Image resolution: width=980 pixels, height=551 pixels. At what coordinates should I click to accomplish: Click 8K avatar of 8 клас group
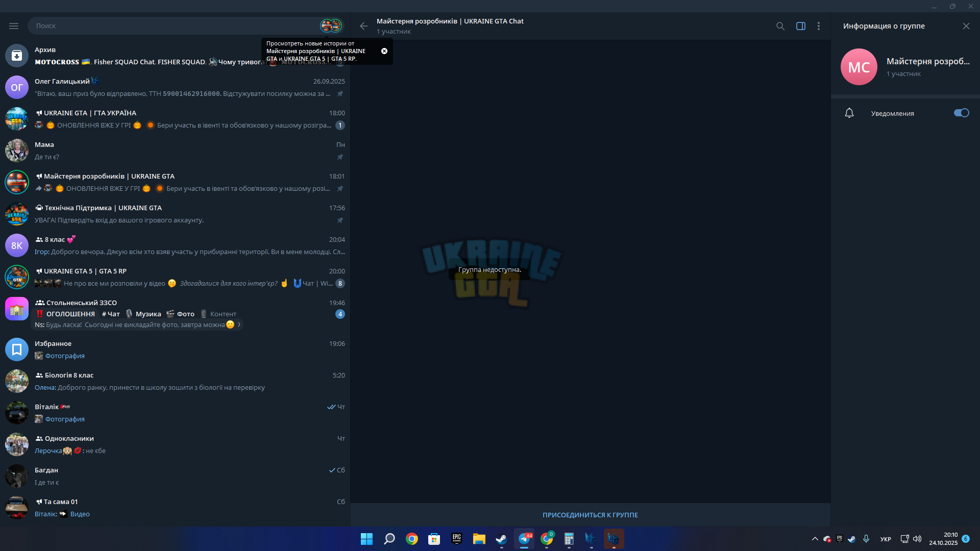pyautogui.click(x=17, y=245)
